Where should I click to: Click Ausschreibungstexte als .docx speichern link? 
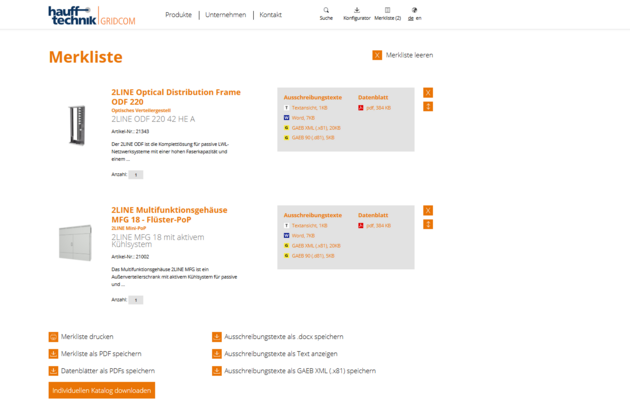284,337
